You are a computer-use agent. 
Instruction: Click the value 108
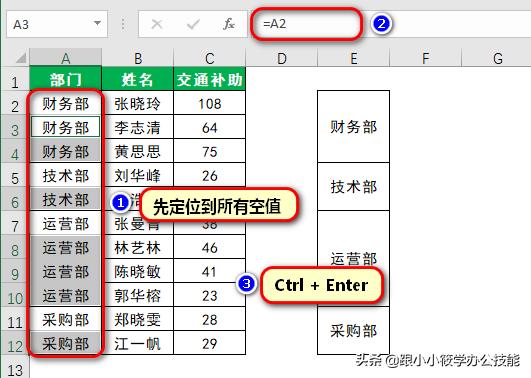pos(210,104)
